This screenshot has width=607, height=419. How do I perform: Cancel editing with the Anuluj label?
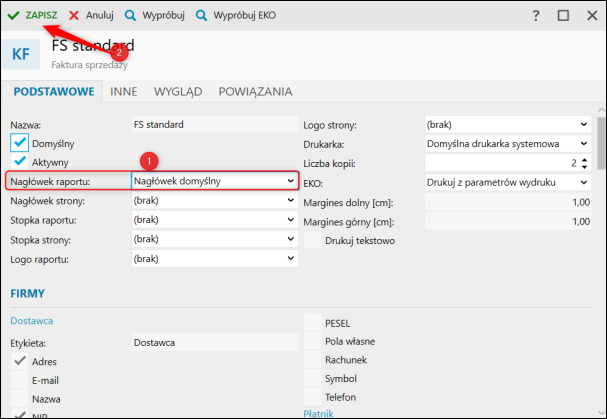click(x=100, y=15)
